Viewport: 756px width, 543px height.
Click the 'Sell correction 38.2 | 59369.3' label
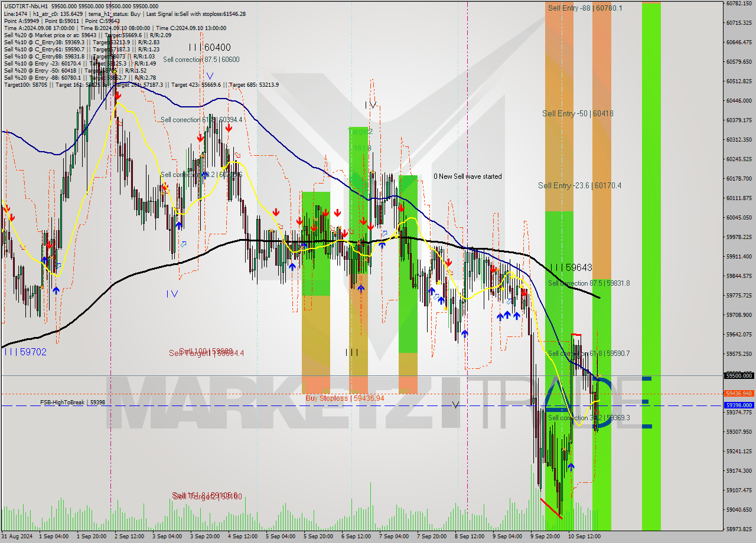pyautogui.click(x=589, y=418)
